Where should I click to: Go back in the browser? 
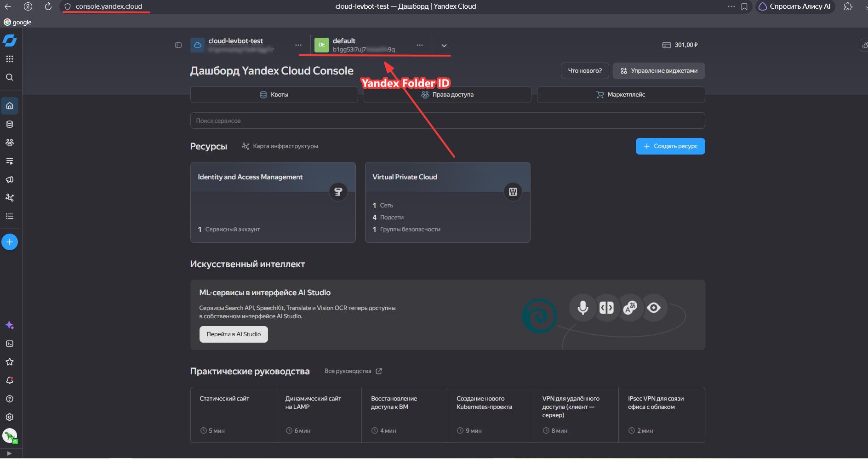[x=8, y=6]
